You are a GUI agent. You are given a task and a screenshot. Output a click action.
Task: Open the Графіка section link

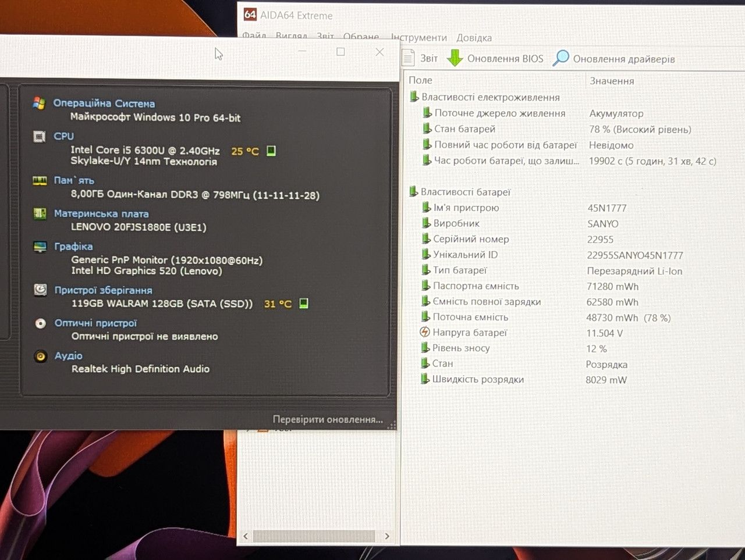pyautogui.click(x=73, y=247)
